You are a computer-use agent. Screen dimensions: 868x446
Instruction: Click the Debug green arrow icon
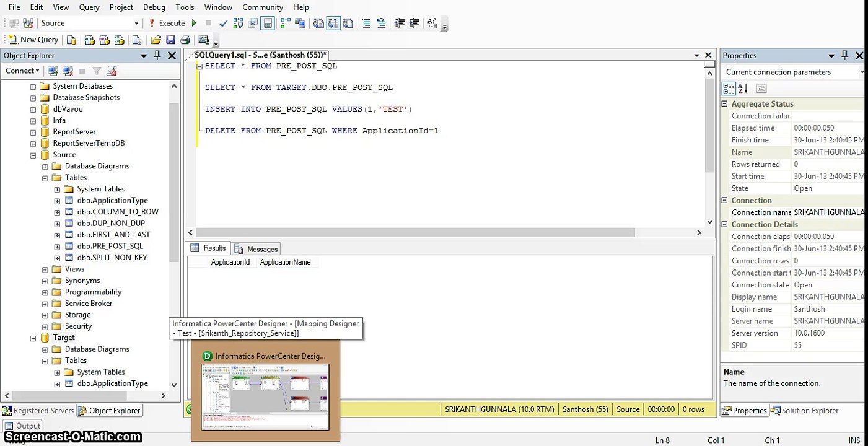[194, 23]
